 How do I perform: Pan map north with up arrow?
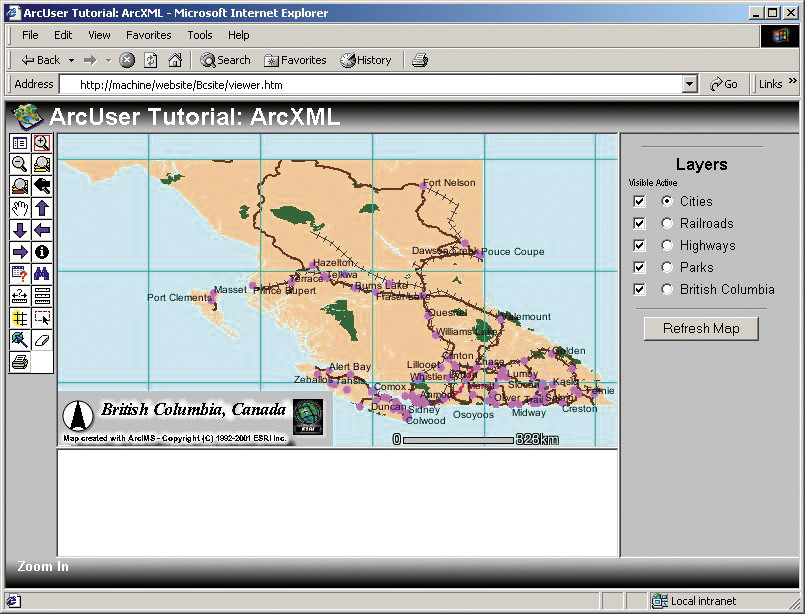41,208
